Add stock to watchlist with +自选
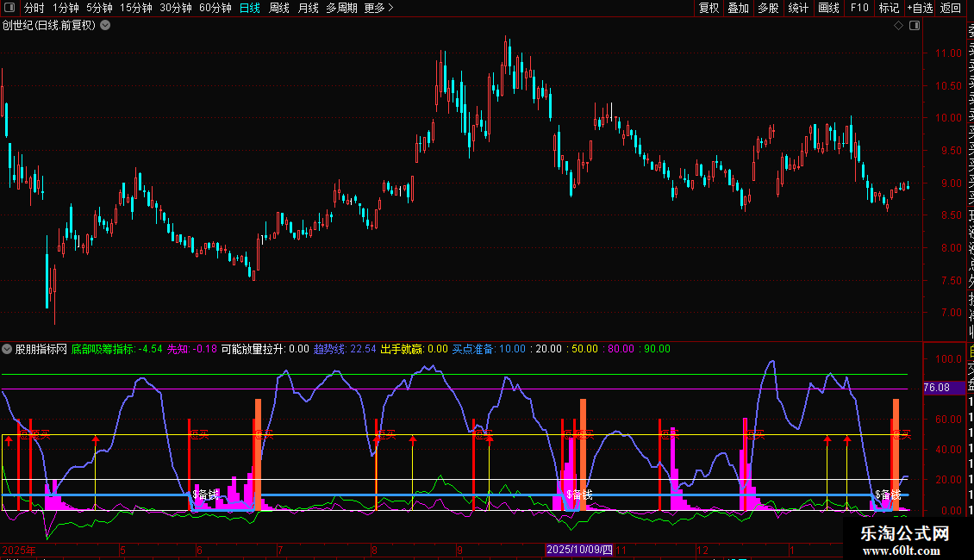Viewport: 974px width, 560px height. click(920, 8)
